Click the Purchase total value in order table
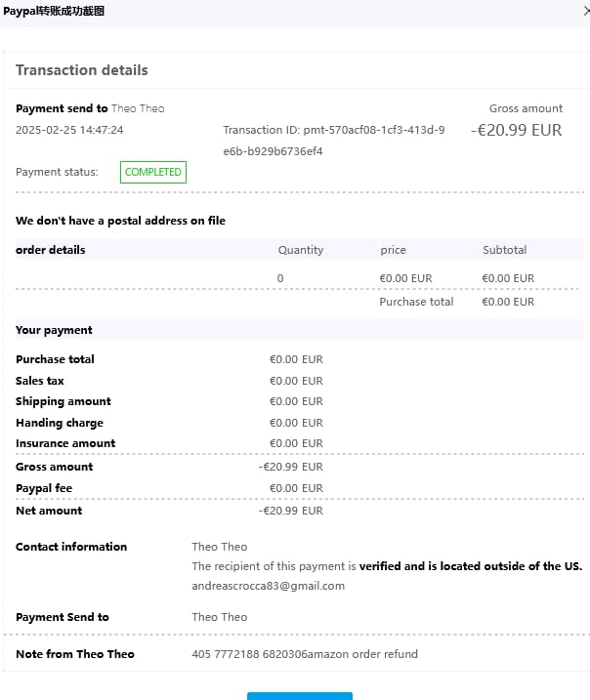This screenshot has height=700, width=590. [508, 302]
